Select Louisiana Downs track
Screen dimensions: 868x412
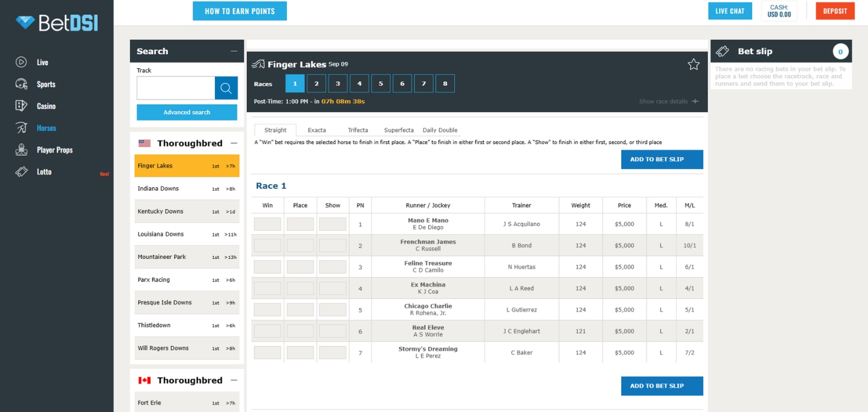187,234
